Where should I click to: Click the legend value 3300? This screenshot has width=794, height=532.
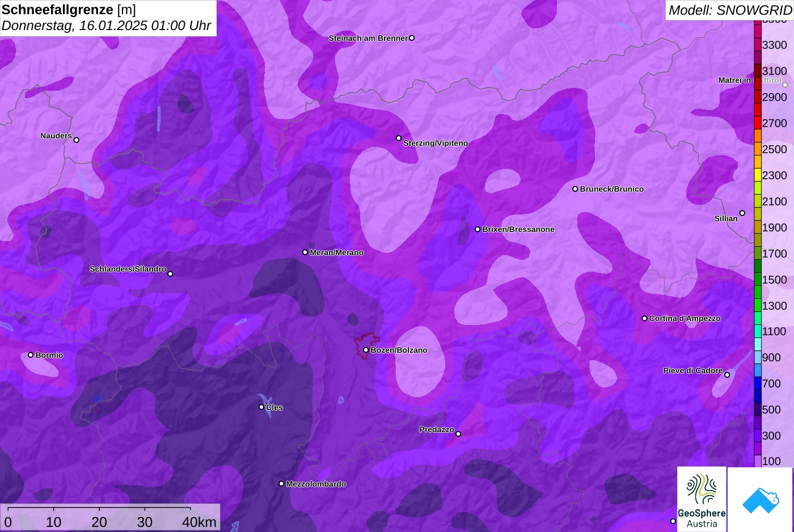[x=775, y=45]
